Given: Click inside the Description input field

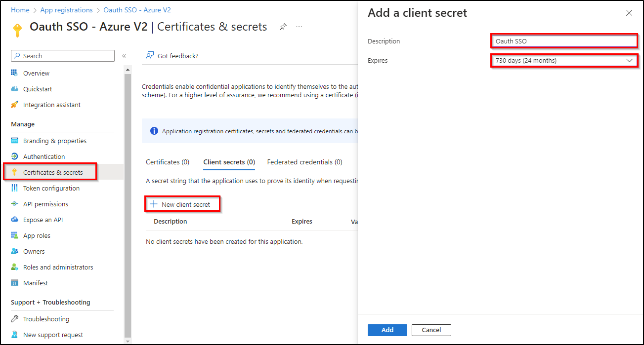Looking at the screenshot, I should click(563, 40).
